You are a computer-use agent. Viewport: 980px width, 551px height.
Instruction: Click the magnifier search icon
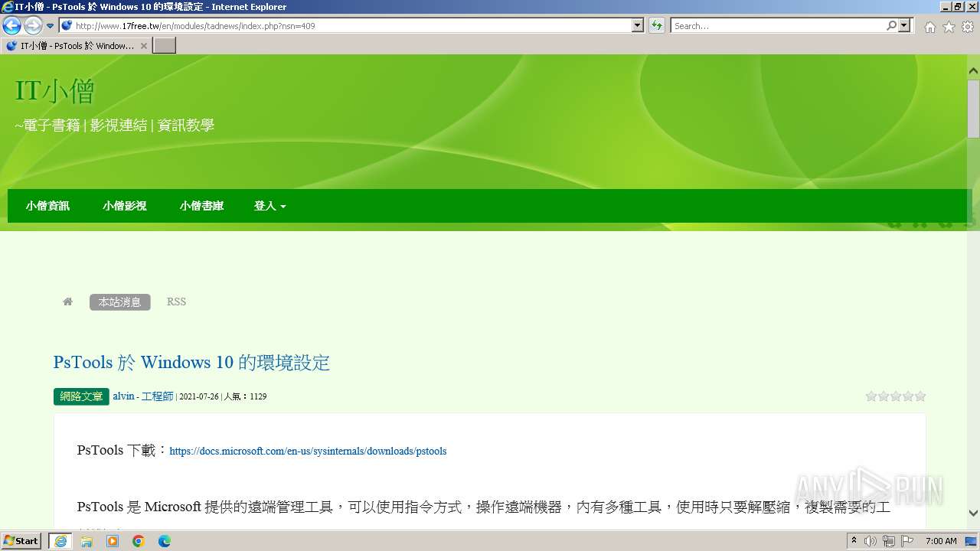click(891, 26)
